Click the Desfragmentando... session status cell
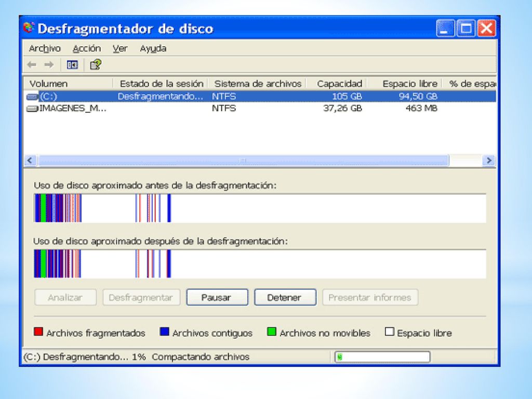 (160, 96)
